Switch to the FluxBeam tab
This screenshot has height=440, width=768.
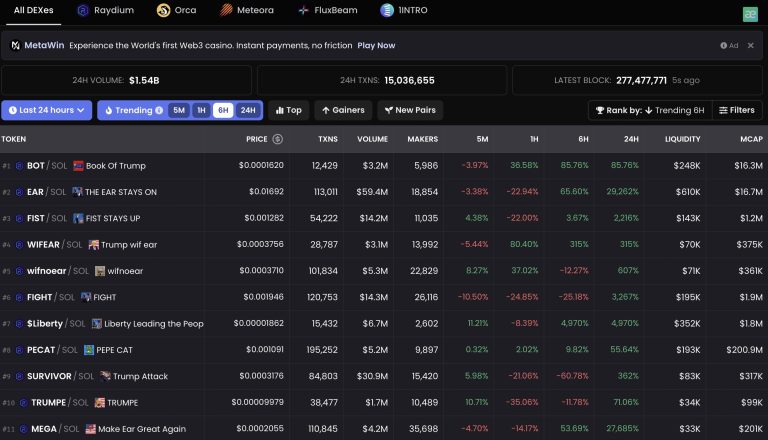pyautogui.click(x=328, y=10)
